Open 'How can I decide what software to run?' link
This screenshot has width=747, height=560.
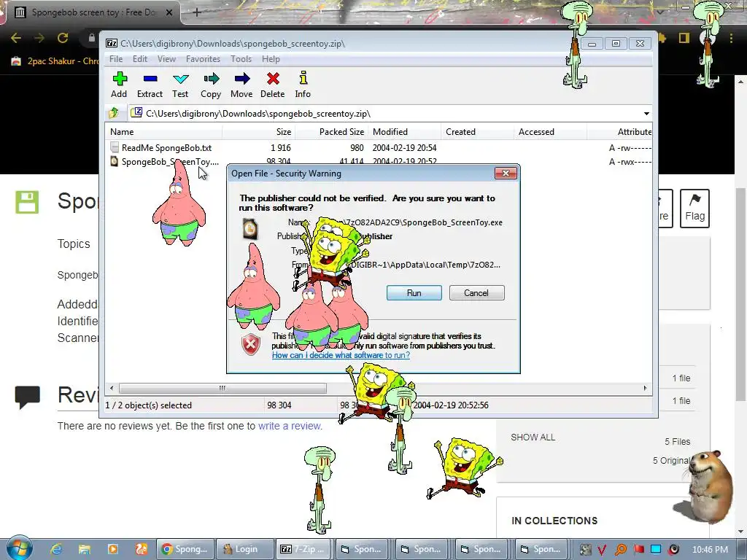click(x=341, y=355)
